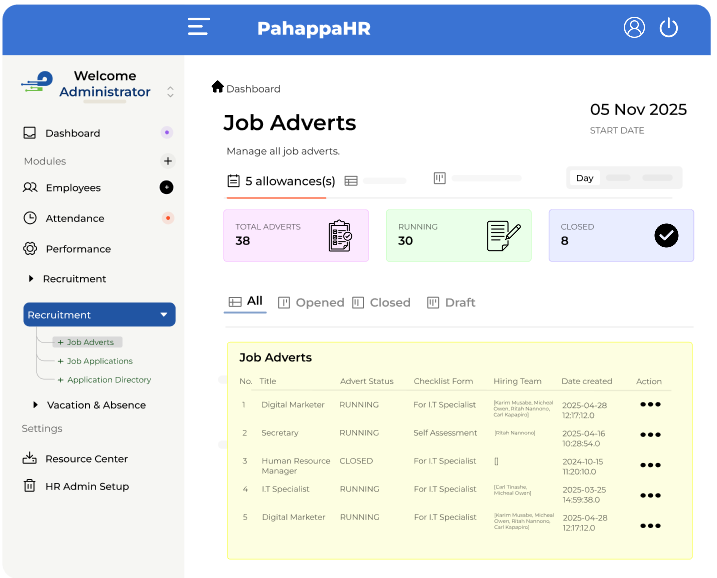The height and width of the screenshot is (578, 717).
Task: Click the hamburger menu icon in header
Action: point(198,28)
